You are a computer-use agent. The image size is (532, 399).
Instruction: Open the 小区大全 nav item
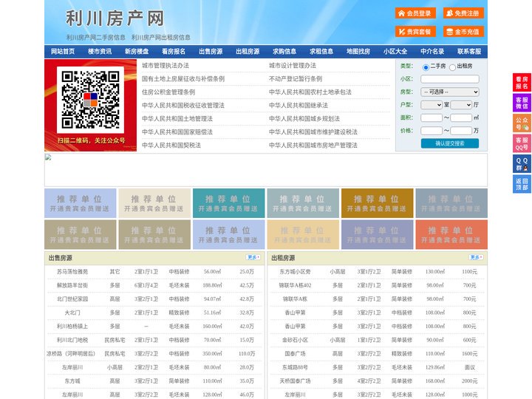(x=395, y=52)
